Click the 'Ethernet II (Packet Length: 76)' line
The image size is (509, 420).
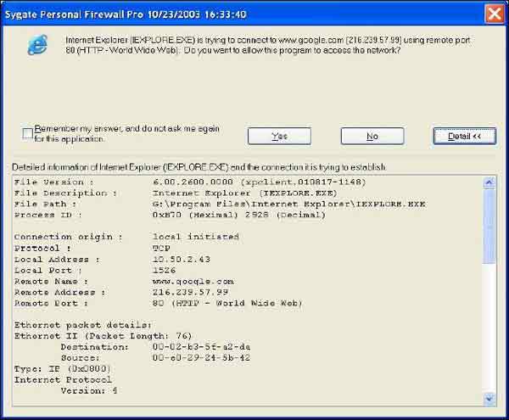tap(103, 336)
